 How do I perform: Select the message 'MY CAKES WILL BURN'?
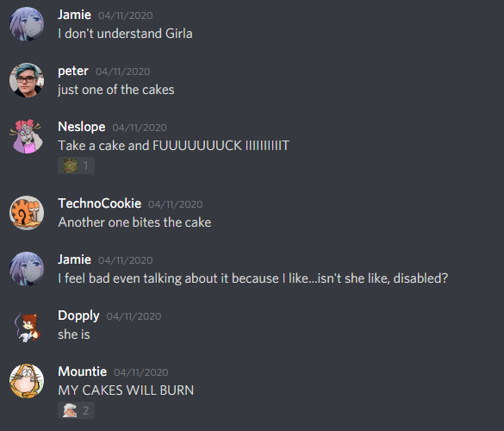click(x=126, y=390)
